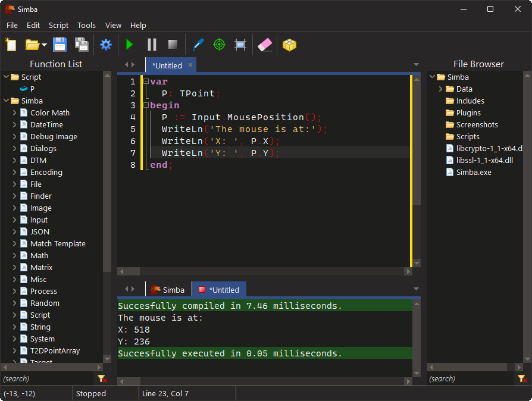Save the script with the floppy disk icon
The height and width of the screenshot is (401, 532).
(60, 45)
